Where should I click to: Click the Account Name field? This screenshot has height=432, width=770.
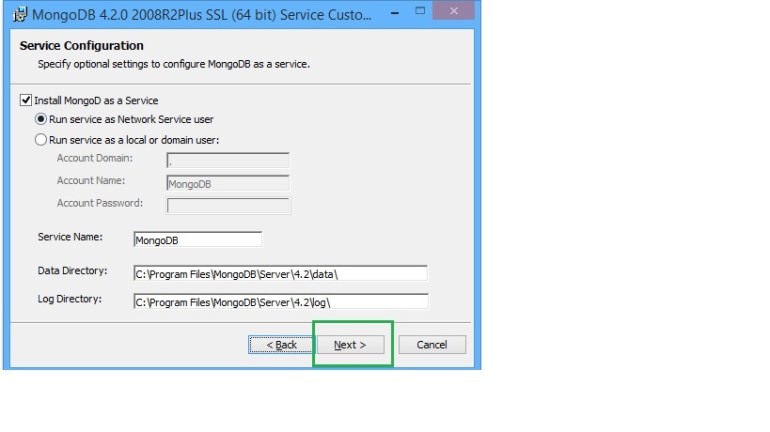pyautogui.click(x=227, y=183)
